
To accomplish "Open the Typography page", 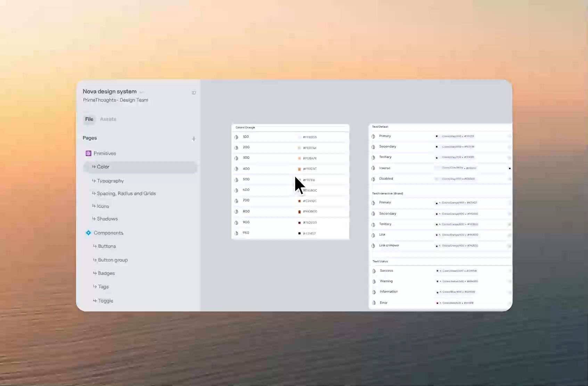I will point(110,181).
